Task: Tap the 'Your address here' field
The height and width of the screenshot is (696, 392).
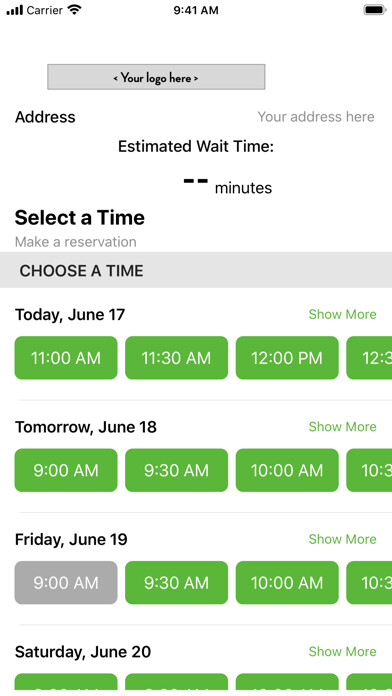Action: pyautogui.click(x=316, y=117)
